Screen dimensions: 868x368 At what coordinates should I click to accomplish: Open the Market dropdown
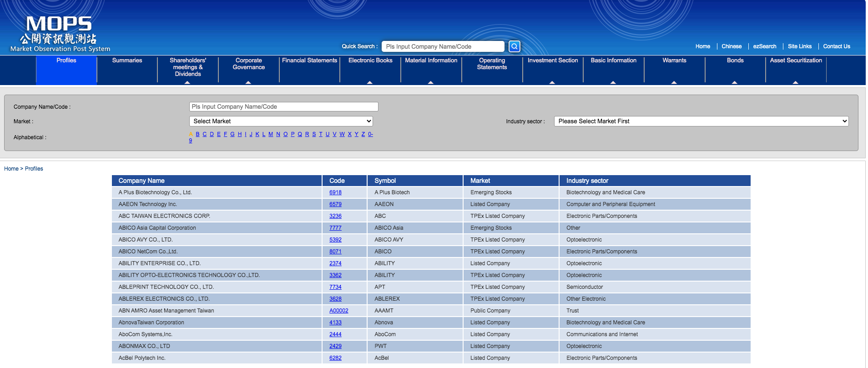pyautogui.click(x=281, y=121)
